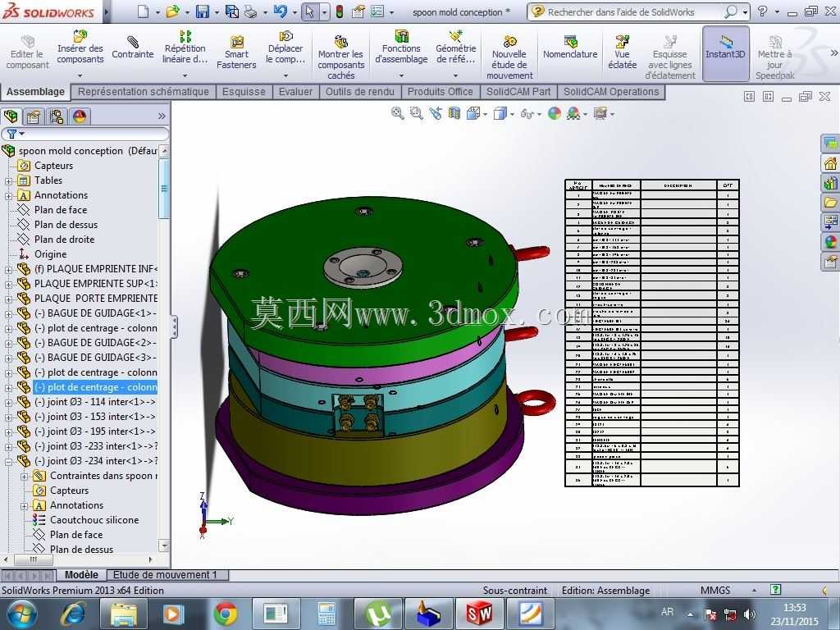Select Plan de face in tree

(x=61, y=210)
